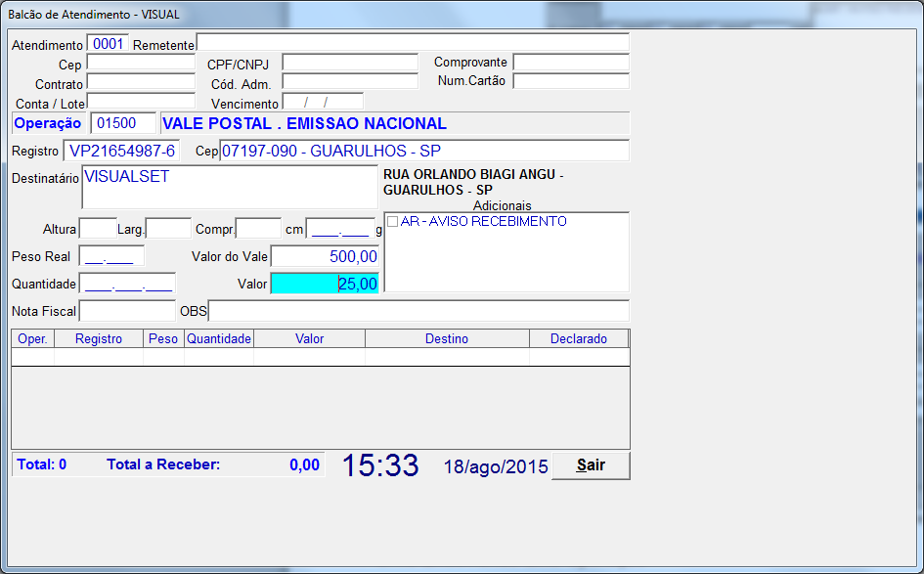Click the Destino column header
This screenshot has height=574, width=924.
447,339
